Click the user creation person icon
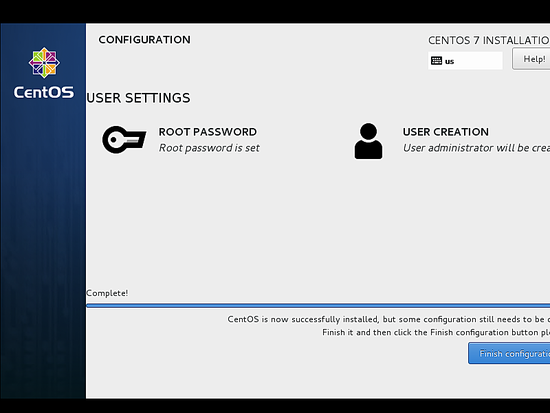 (368, 141)
